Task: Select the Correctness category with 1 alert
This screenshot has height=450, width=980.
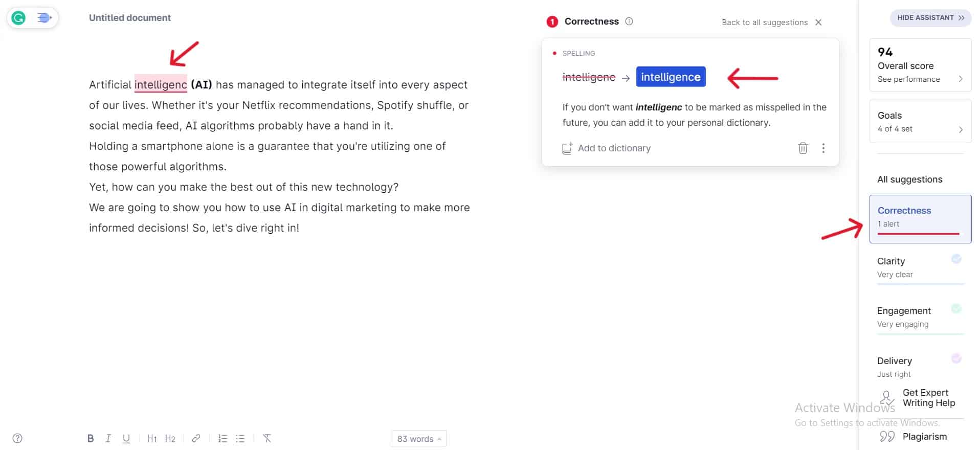Action: [920, 218]
